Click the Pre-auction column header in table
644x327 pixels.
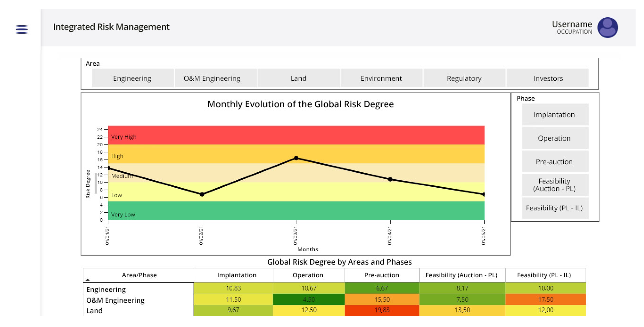coord(382,275)
